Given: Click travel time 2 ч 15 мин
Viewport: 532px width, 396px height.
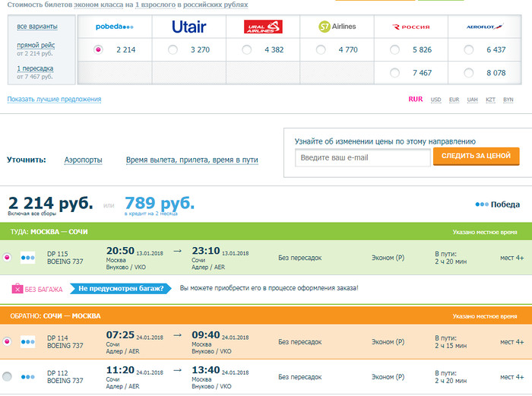Looking at the screenshot, I should point(451,346).
